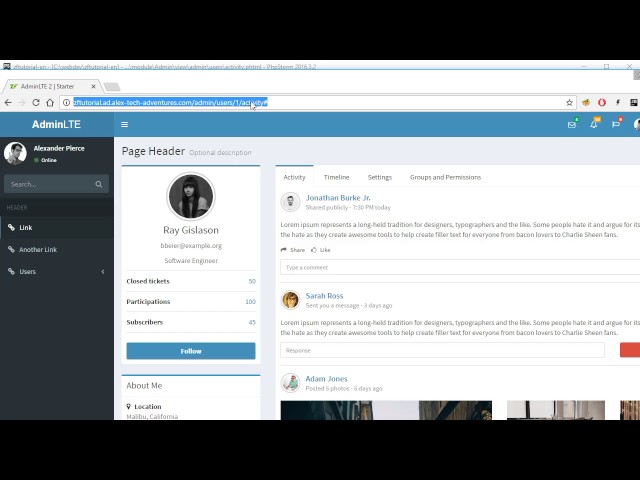Click Alexander Pierce's sidebar avatar

(x=15, y=153)
